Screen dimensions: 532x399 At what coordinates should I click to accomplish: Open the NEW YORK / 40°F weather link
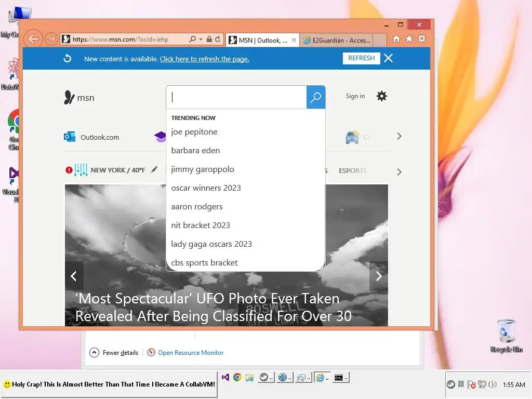[118, 170]
